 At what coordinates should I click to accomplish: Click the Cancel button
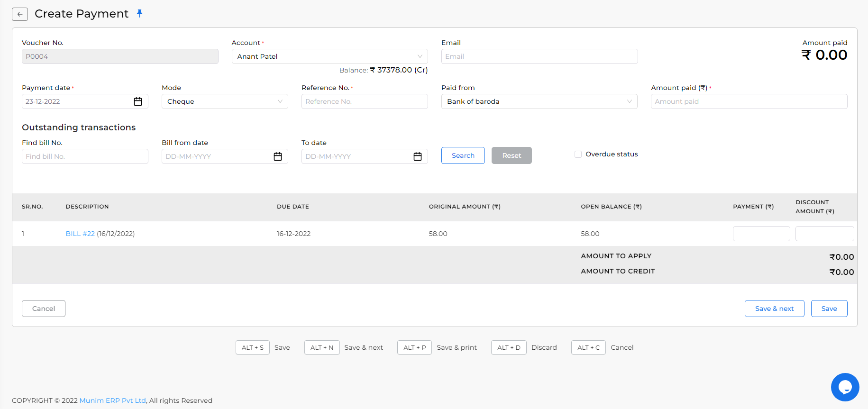click(x=44, y=309)
